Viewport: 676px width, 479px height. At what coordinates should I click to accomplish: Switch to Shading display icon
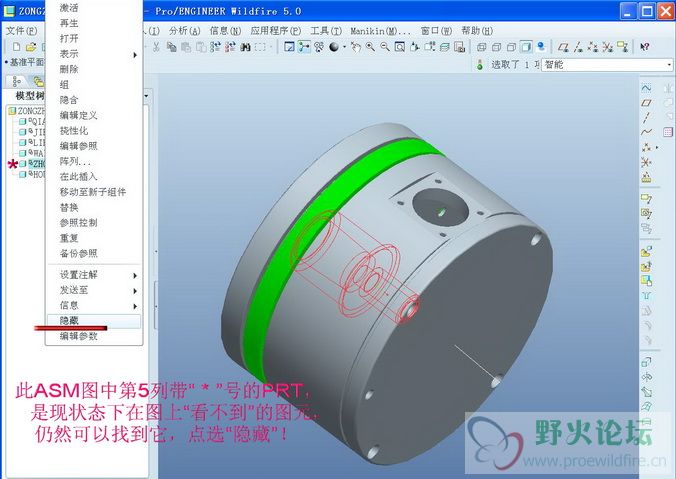526,47
